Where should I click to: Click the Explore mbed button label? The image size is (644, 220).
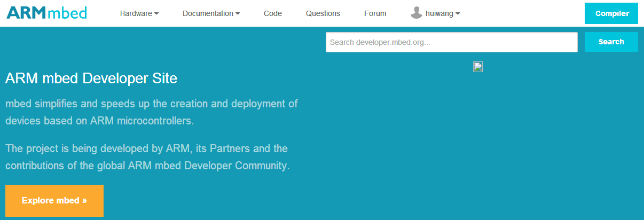point(50,201)
